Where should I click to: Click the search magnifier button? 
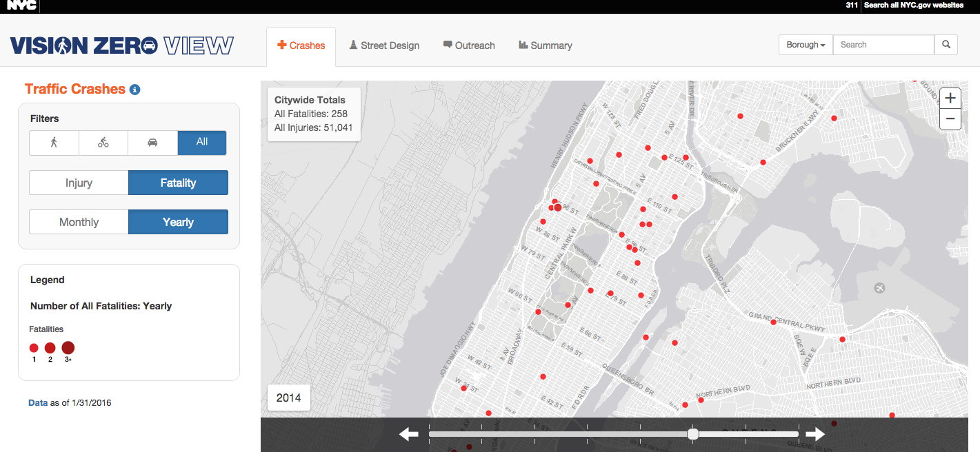point(946,45)
